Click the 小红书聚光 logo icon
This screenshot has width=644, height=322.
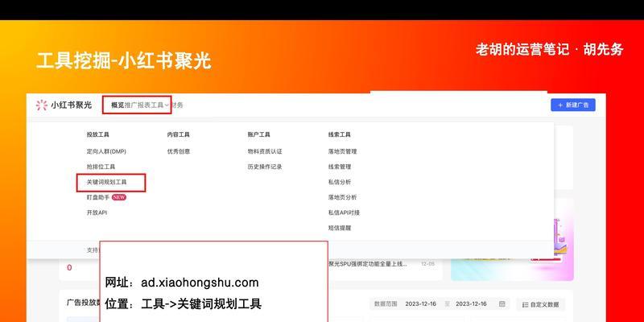click(x=42, y=105)
